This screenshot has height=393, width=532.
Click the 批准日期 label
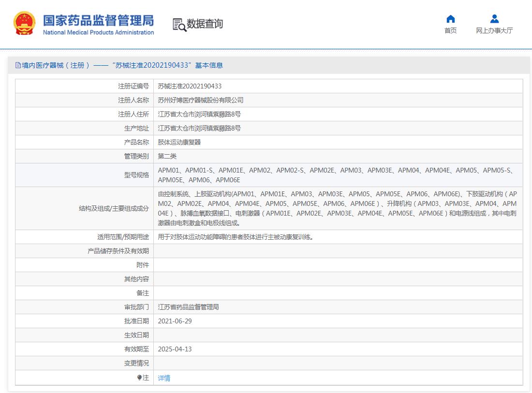click(136, 321)
